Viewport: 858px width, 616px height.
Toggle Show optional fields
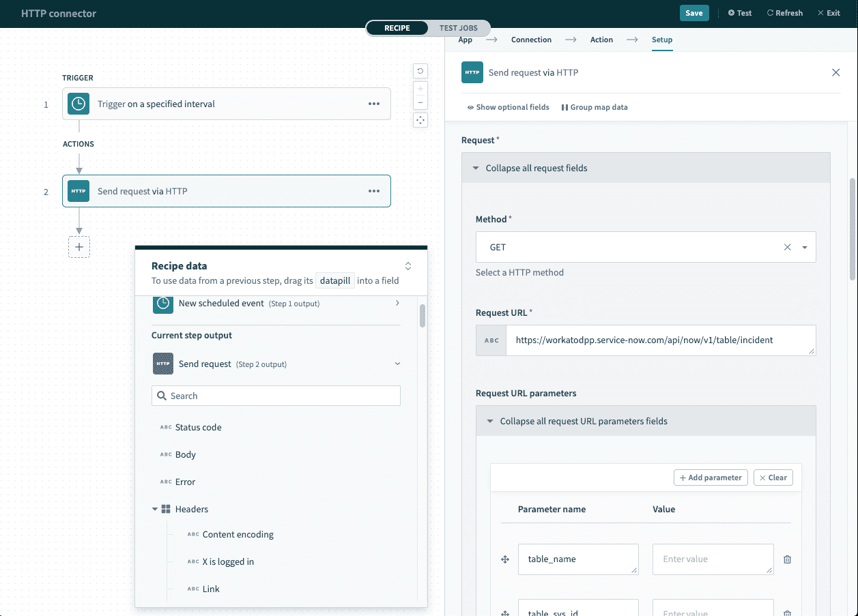pyautogui.click(x=508, y=107)
